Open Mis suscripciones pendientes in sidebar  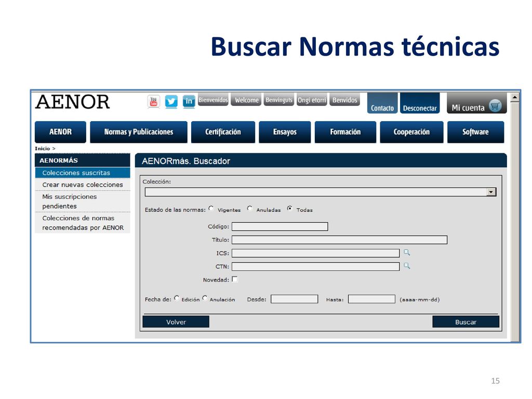(x=83, y=201)
